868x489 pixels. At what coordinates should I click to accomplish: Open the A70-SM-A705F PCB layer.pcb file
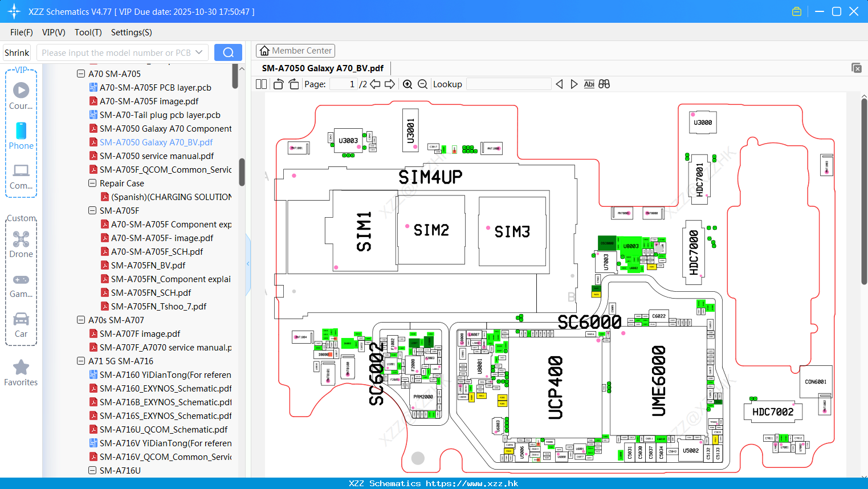click(156, 88)
